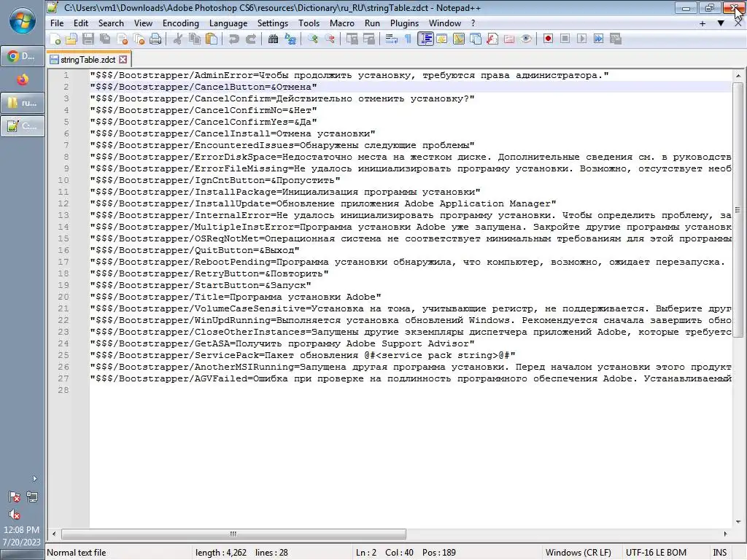Open the Tools menu

point(309,23)
